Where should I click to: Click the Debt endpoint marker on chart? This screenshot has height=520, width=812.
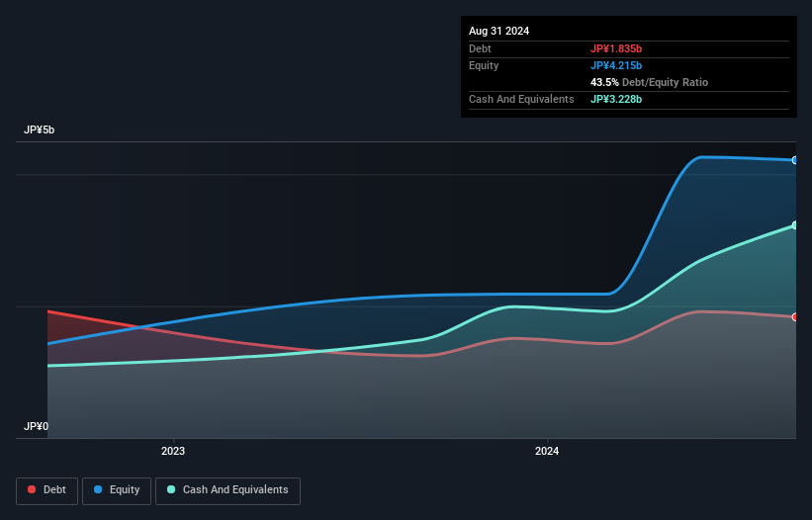795,316
